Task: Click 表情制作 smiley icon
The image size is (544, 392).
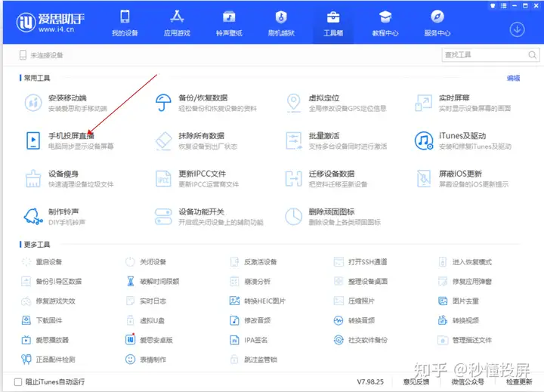Action: pos(130,359)
